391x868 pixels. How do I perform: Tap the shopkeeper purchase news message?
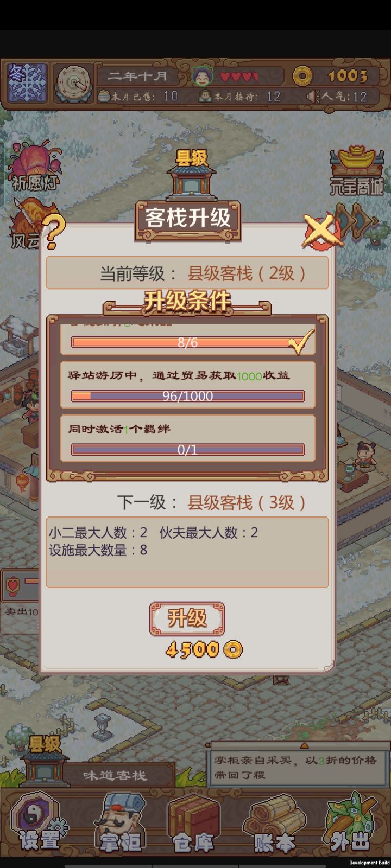pos(297,766)
